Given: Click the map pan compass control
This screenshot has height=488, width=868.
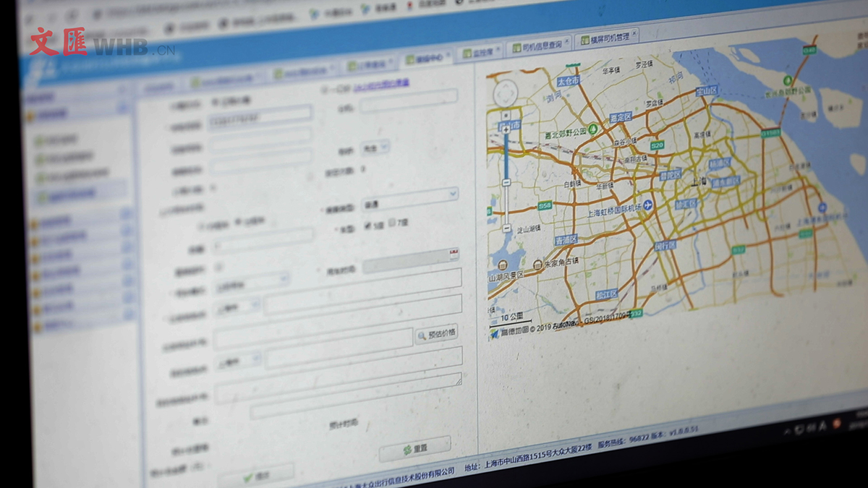Looking at the screenshot, I should tap(506, 94).
